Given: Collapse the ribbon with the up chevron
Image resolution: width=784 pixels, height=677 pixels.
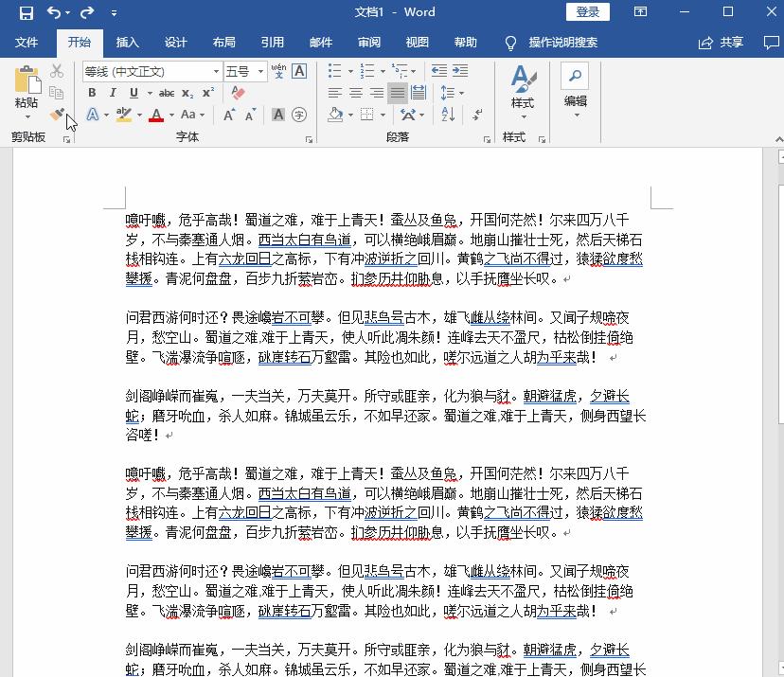Looking at the screenshot, I should (x=778, y=139).
